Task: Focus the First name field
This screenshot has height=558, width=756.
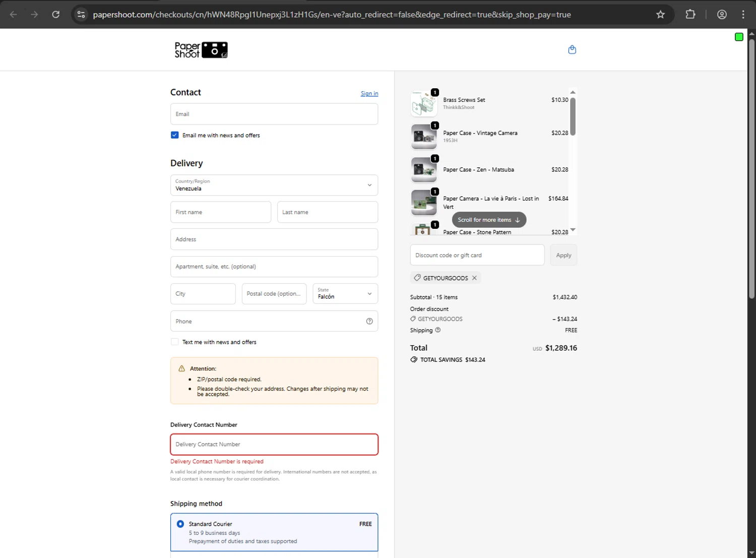Action: coord(221,212)
